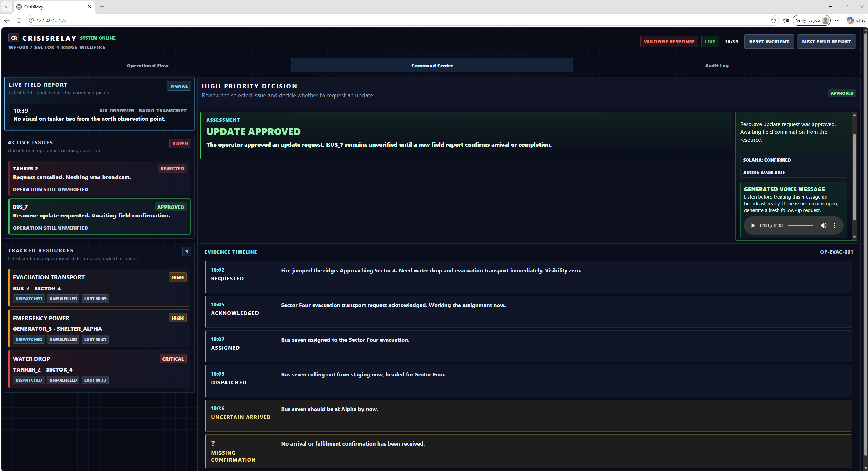868x471 pixels.
Task: Open the Evacuation Transport resource card
Action: (99, 288)
